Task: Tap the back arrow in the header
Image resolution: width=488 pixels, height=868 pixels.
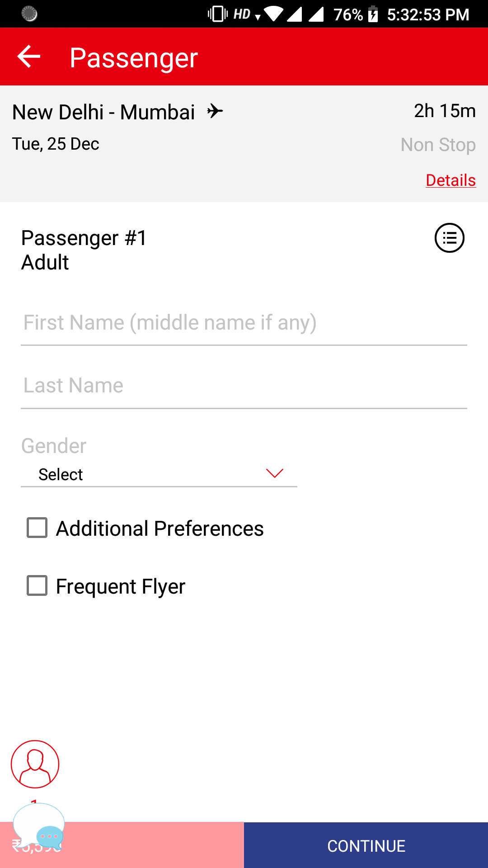Action: (x=29, y=57)
